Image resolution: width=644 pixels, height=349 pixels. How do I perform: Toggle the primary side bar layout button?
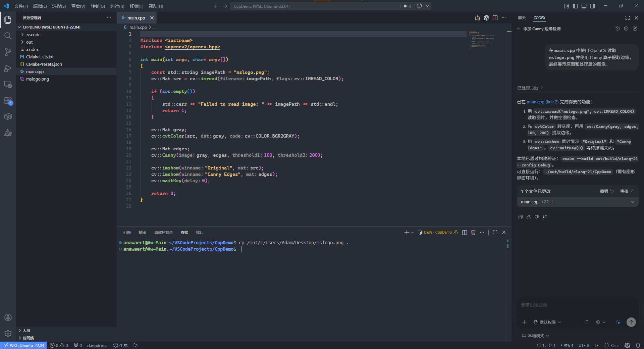coord(575,6)
